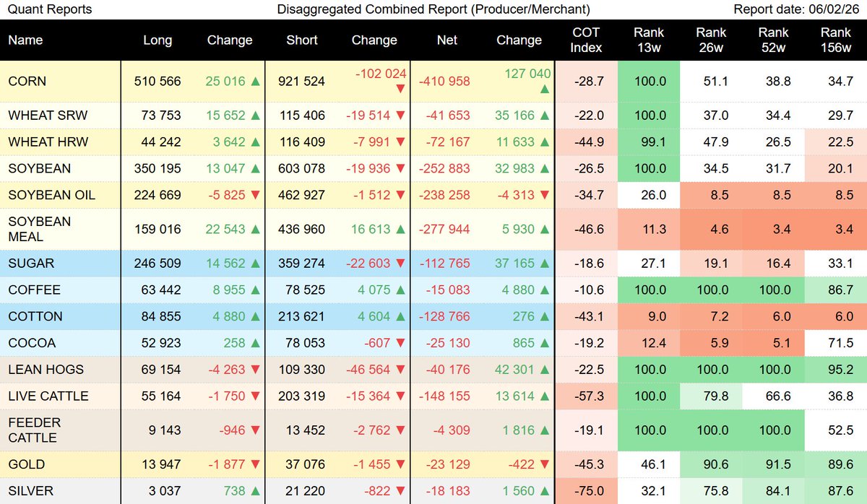867x504 pixels.
Task: Click the red down arrow under -102 024
Action: [400, 88]
